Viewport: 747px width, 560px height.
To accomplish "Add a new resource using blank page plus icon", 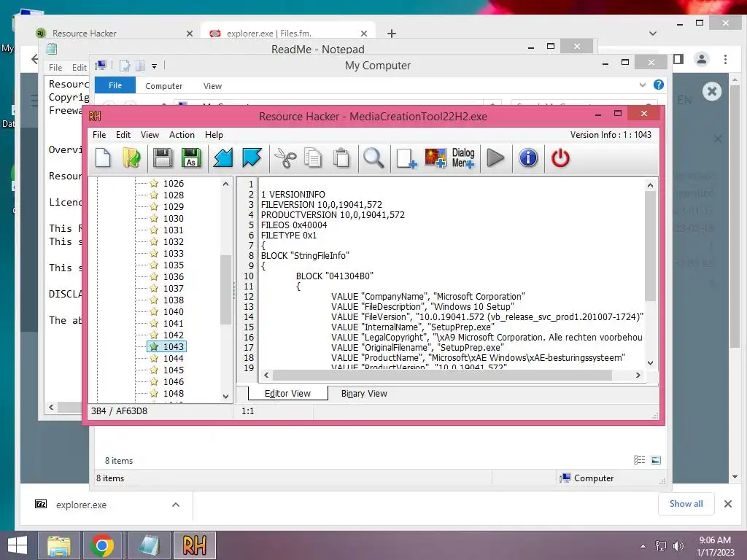I will click(406, 158).
